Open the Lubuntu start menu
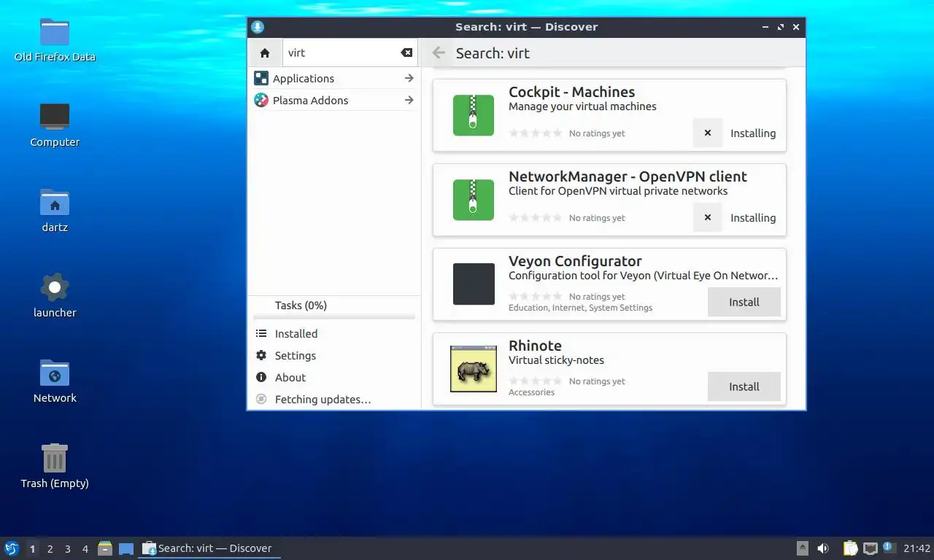The image size is (934, 560). tap(12, 548)
